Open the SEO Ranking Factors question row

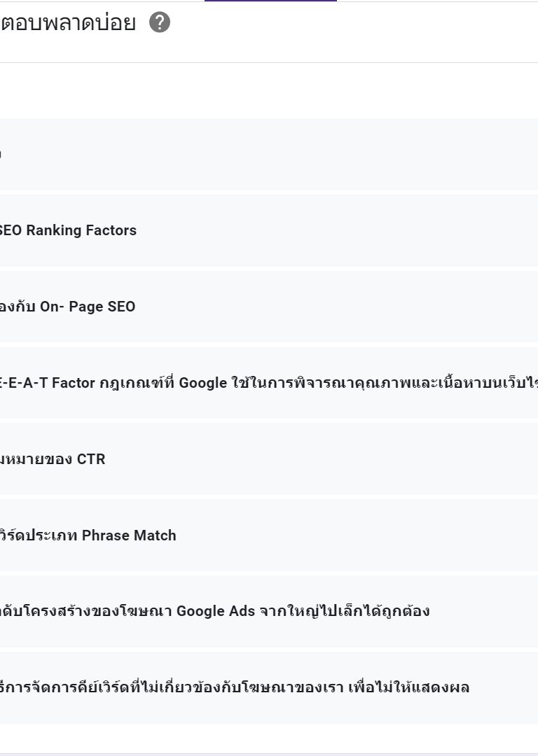pos(269,230)
